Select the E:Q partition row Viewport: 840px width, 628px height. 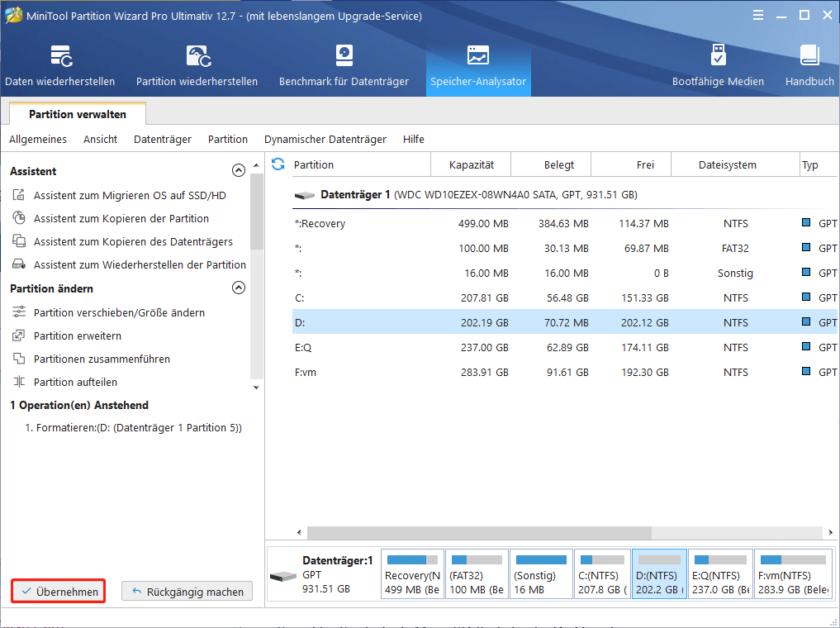pos(565,347)
